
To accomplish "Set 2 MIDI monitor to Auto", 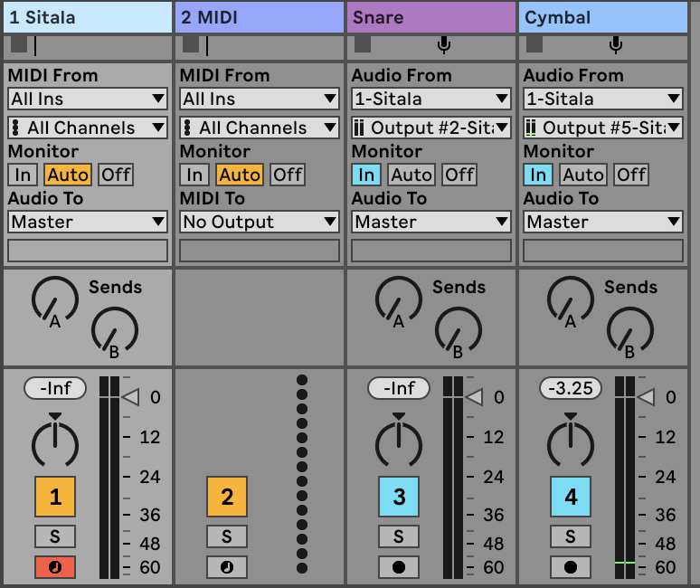I will [x=240, y=175].
